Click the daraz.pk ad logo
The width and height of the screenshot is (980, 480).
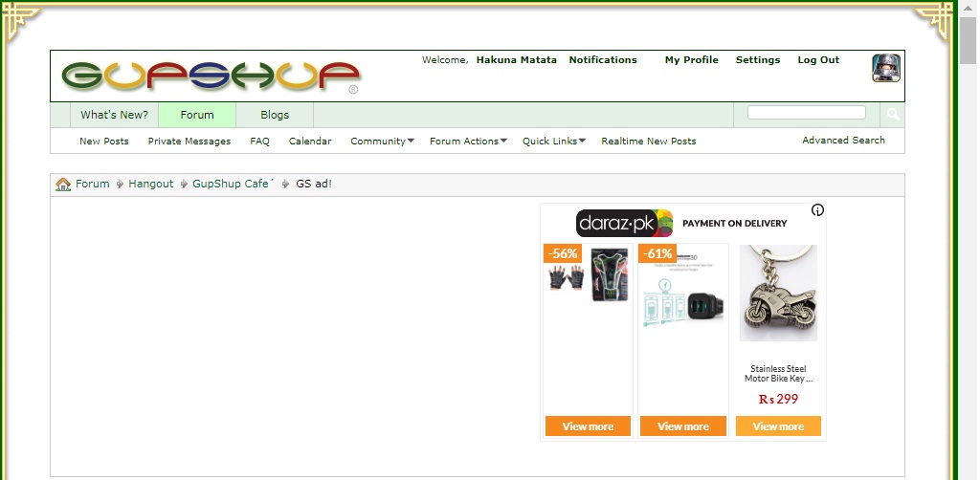(x=624, y=224)
